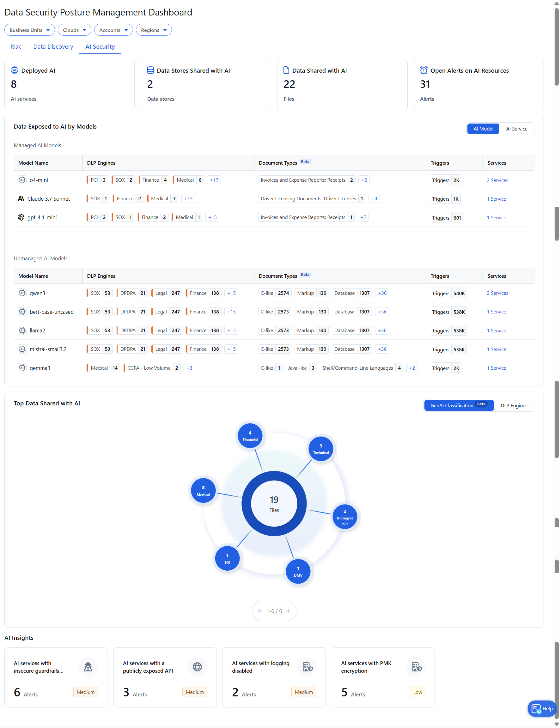
Task: Click the Data Stores database icon
Action: click(150, 70)
